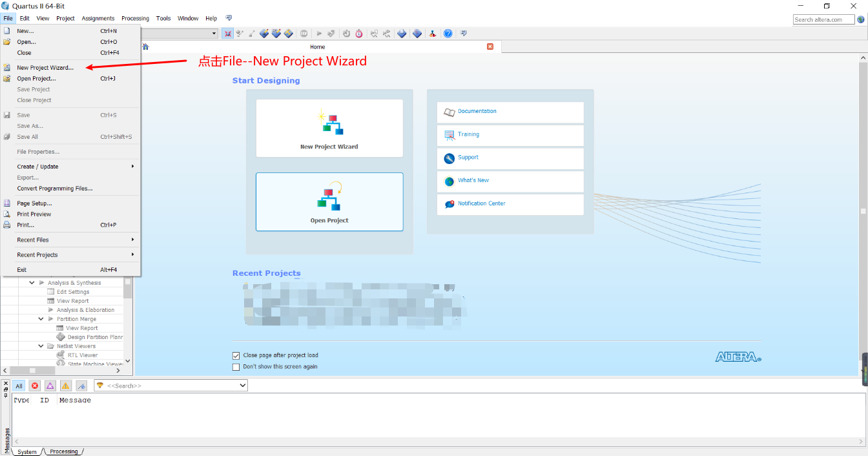Viewport: 868px width, 456px height.
Task: Click the Documentation book icon
Action: click(449, 112)
